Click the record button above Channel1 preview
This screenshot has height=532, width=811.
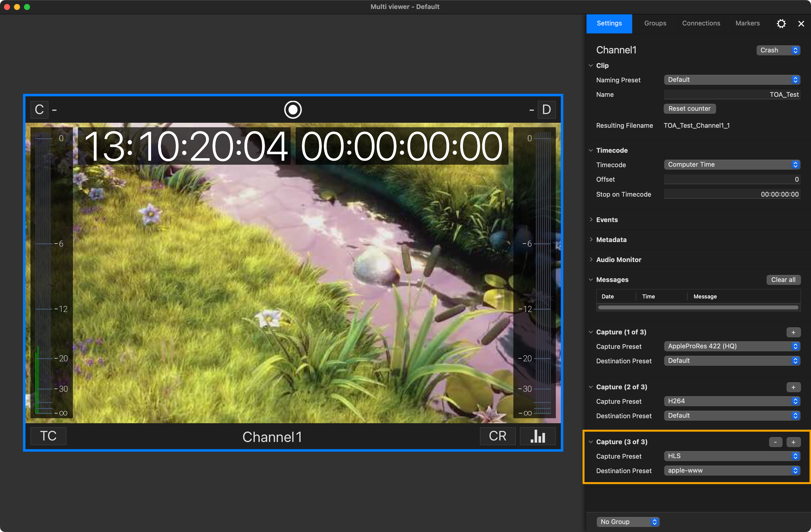coord(293,110)
